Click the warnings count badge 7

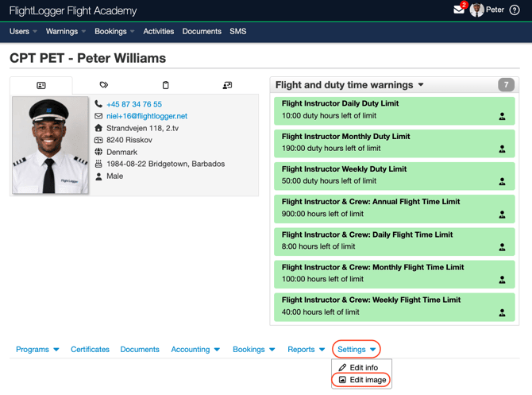(x=506, y=84)
